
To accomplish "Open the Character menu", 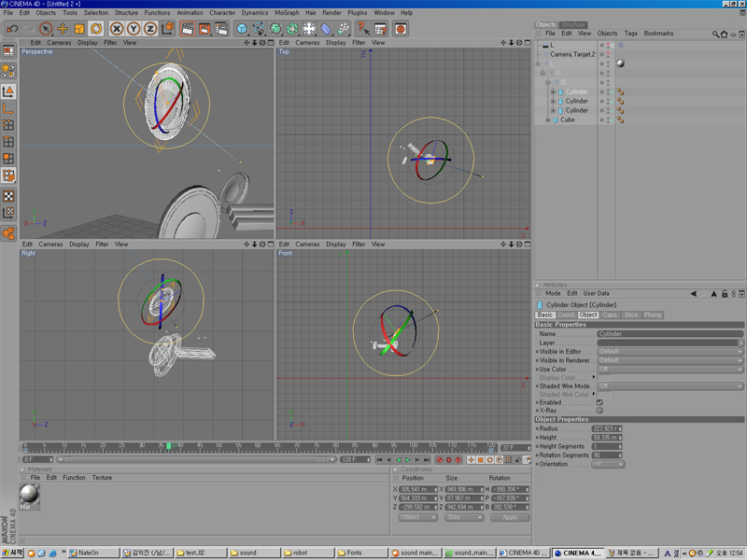I will (x=222, y=13).
